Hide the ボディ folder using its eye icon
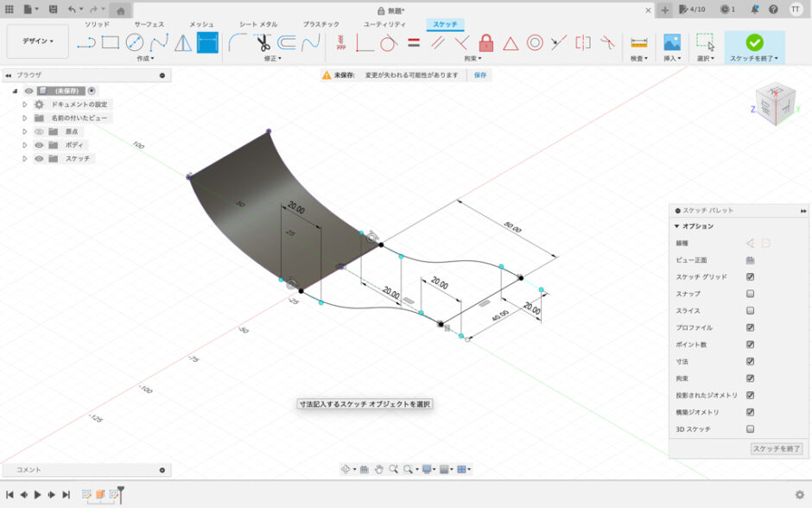The width and height of the screenshot is (812, 508). pos(39,145)
